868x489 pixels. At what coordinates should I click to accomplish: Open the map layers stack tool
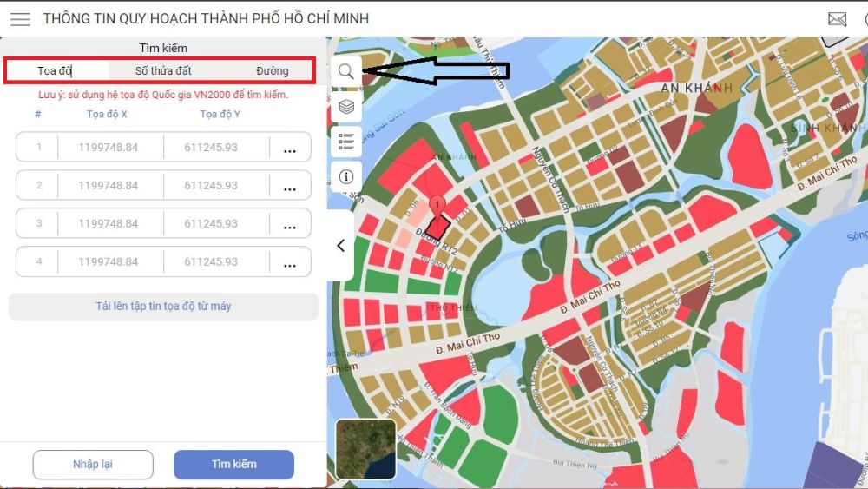coord(346,106)
